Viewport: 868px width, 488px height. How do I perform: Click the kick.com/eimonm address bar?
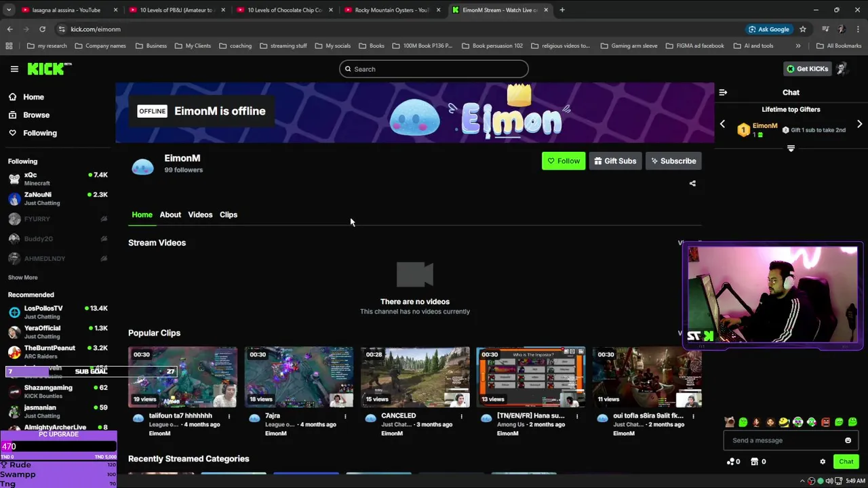[400, 29]
